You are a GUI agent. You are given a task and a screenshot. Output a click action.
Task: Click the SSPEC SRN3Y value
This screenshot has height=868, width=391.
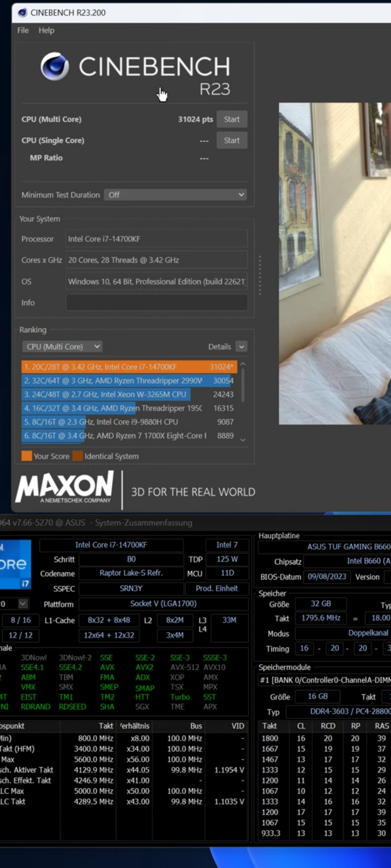point(131,588)
